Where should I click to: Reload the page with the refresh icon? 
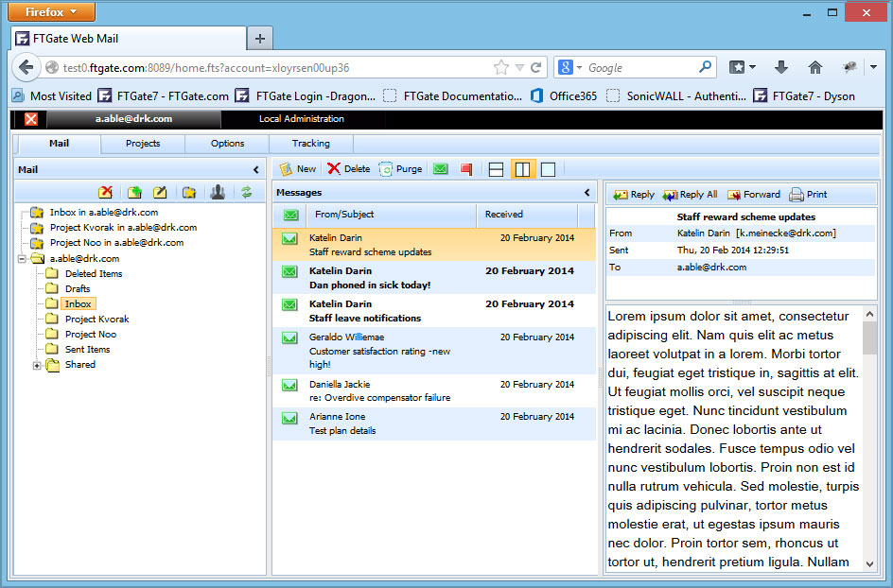[x=535, y=68]
